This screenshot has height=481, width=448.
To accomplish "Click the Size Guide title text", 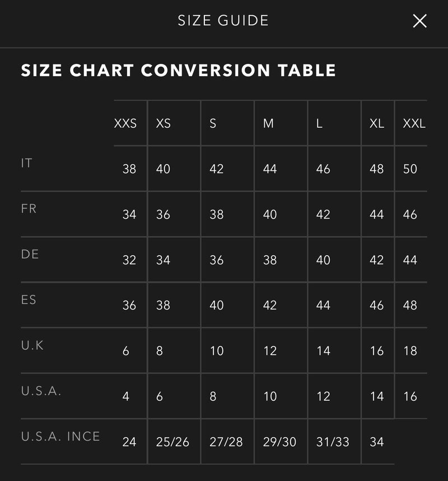I will 223,21.
